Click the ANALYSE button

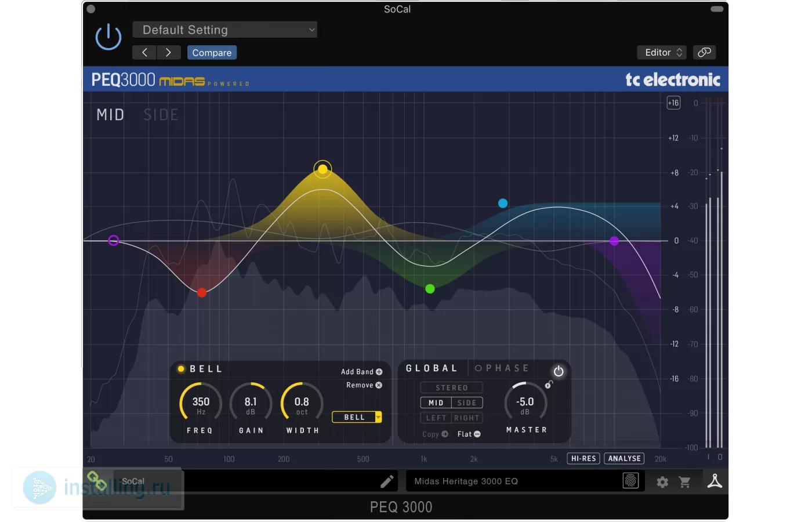[x=625, y=458]
